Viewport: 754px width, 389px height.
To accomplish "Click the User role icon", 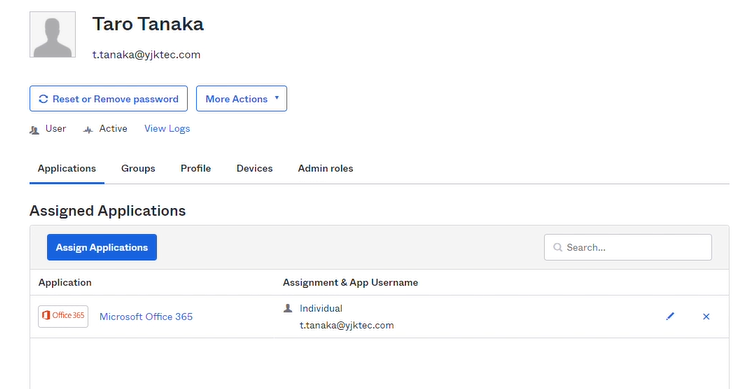I will [34, 129].
